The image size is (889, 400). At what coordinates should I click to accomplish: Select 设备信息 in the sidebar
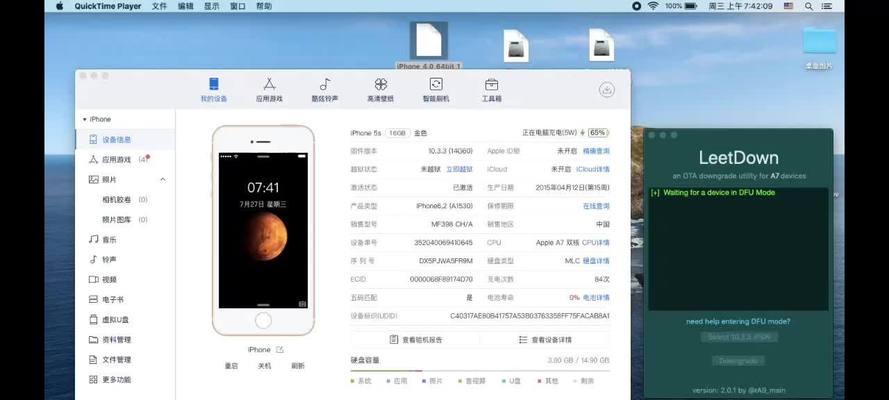pyautogui.click(x=125, y=139)
